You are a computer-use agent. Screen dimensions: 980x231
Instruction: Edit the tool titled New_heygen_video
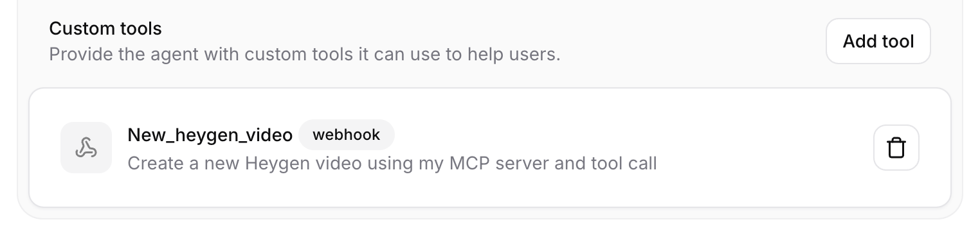210,135
